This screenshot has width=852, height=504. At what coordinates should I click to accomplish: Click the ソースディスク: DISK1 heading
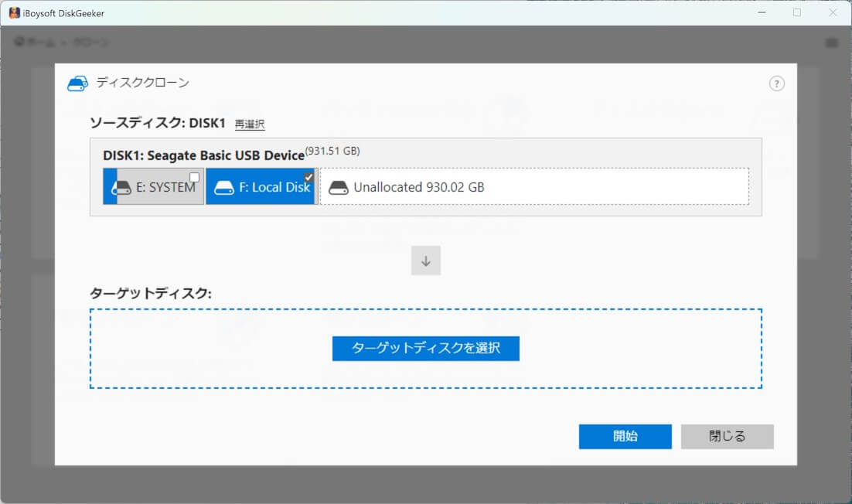[x=158, y=123]
